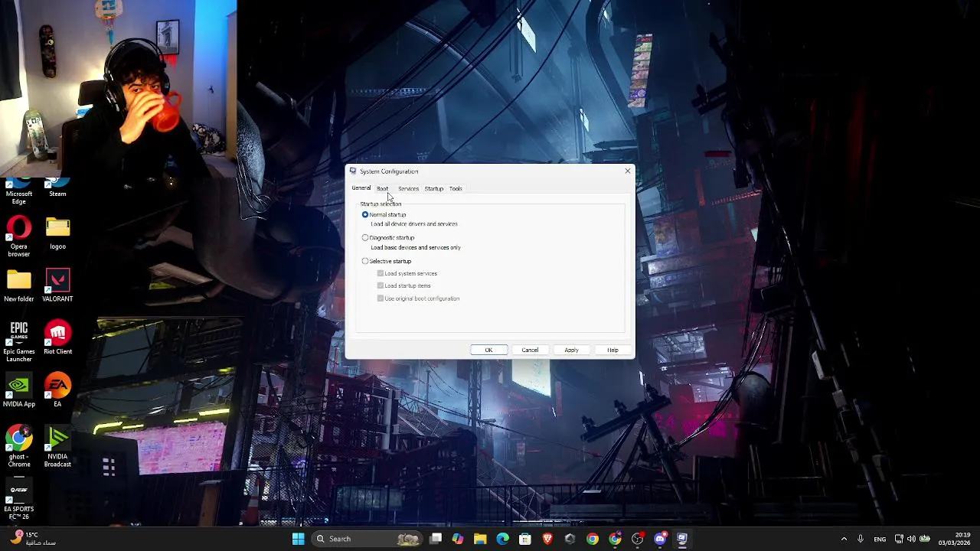
Task: Launch Opera browser from desktop
Action: tap(19, 236)
